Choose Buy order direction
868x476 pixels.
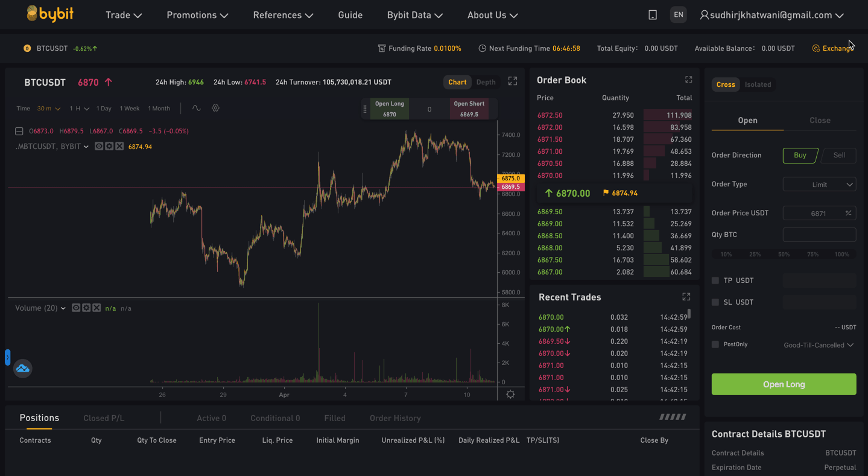pos(800,155)
